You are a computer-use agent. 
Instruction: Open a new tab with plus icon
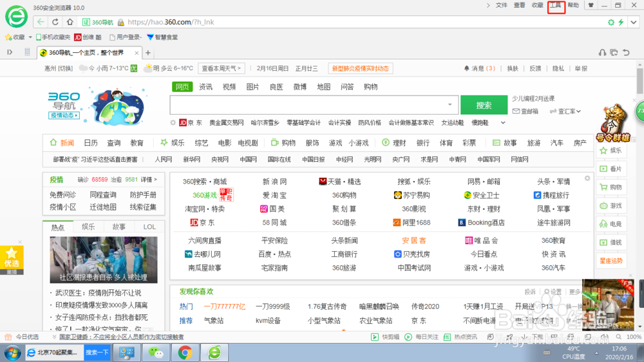148,53
